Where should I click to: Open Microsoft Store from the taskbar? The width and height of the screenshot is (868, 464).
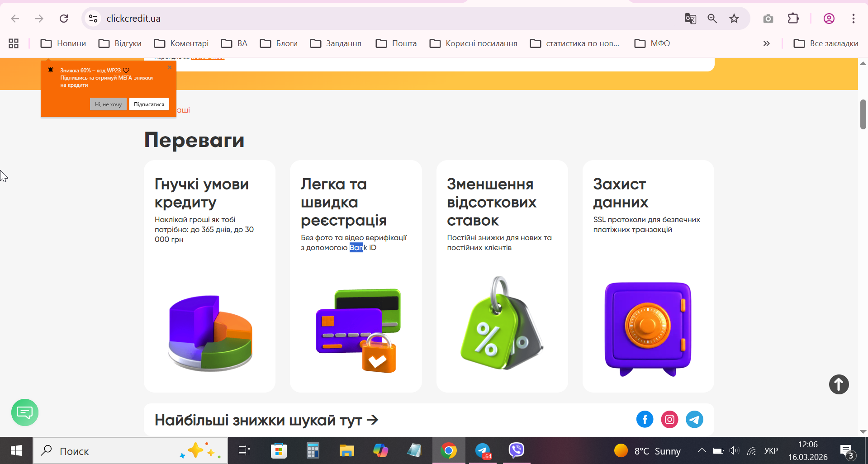[279, 450]
